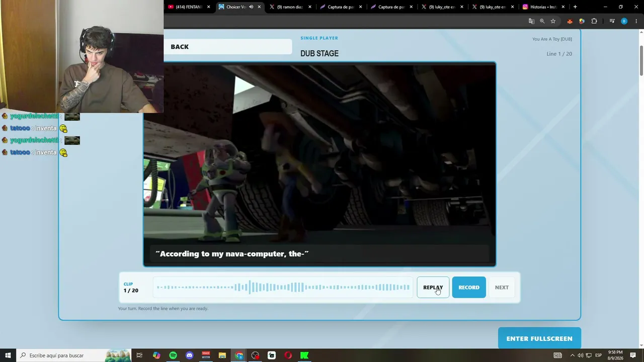Open the Chrome profile avatar

[x=624, y=21]
